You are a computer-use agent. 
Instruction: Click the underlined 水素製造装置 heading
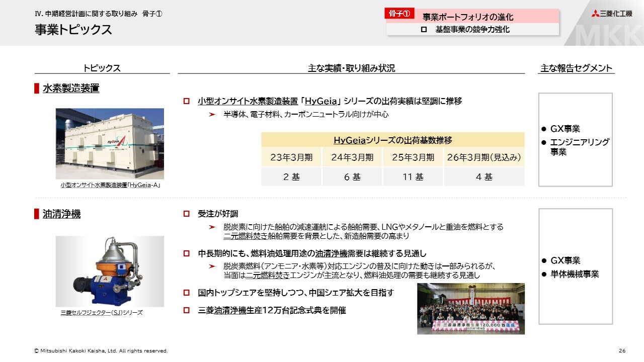coord(71,88)
